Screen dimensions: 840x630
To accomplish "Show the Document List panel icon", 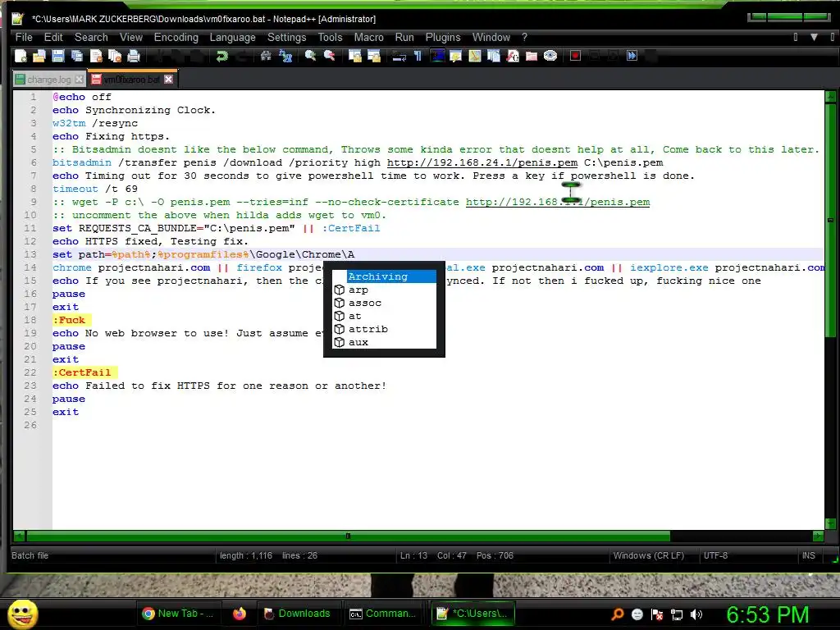I will coord(493,56).
